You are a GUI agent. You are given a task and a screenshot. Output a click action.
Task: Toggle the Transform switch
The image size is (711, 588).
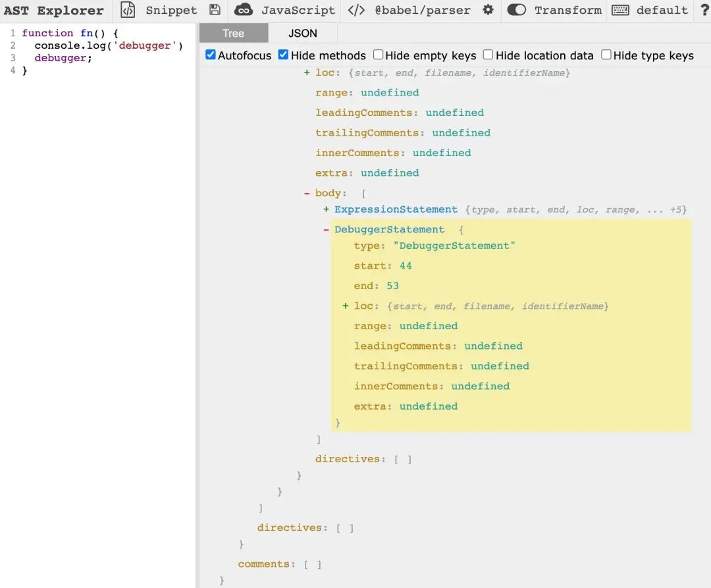coord(517,9)
